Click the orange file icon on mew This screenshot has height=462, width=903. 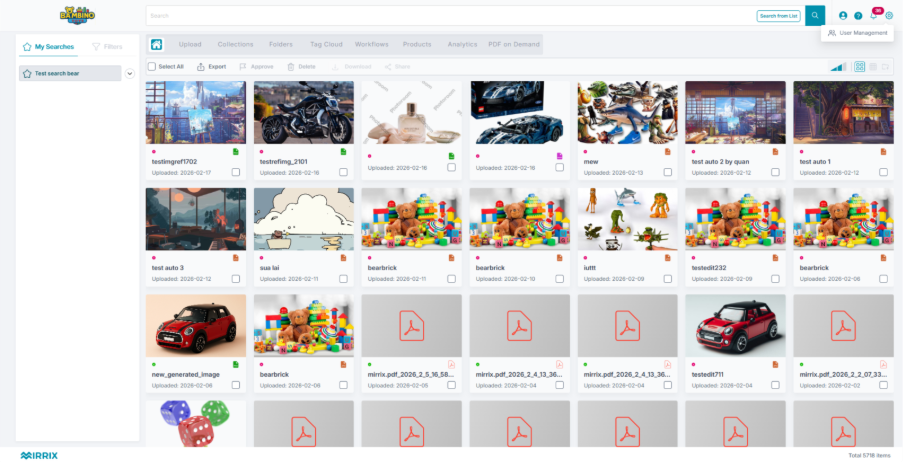pyautogui.click(x=667, y=152)
